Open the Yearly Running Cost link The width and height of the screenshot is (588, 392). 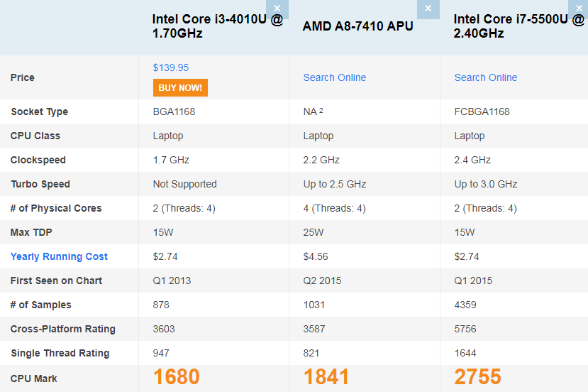(x=60, y=256)
